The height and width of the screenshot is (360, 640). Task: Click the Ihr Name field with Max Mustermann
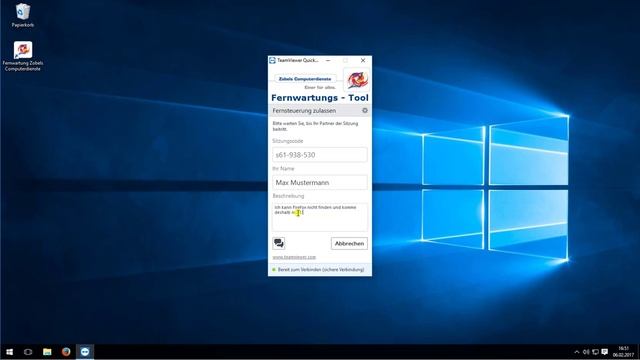(x=320, y=182)
